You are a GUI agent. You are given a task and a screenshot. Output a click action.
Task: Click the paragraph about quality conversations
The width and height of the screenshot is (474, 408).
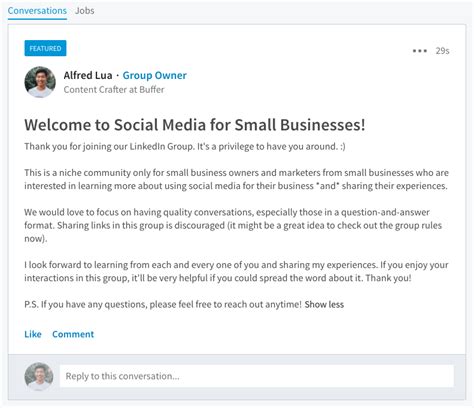(x=233, y=225)
